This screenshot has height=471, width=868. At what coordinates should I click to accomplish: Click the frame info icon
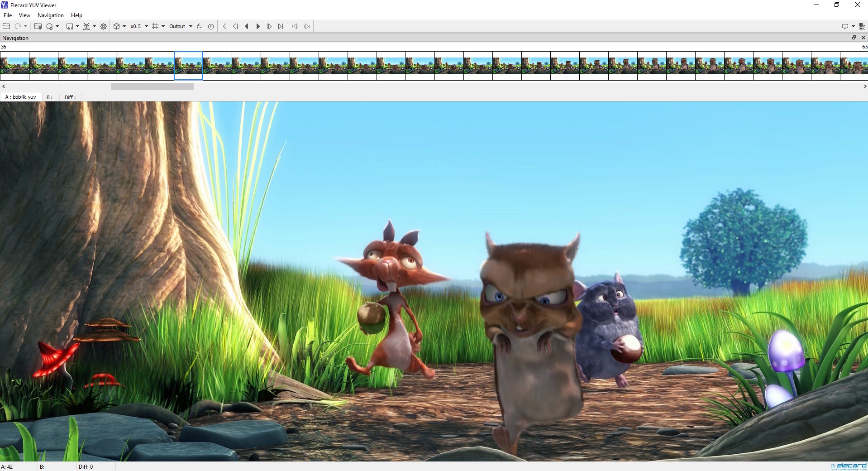210,26
